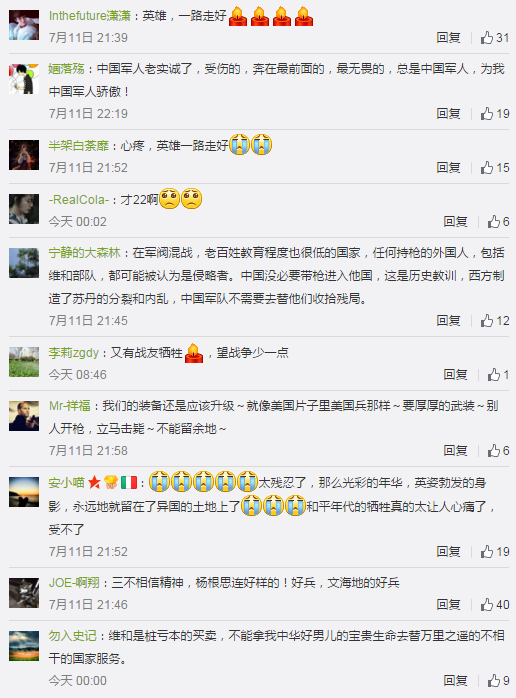The height and width of the screenshot is (698, 516).
Task: Open username link JOE-啊翔
Action: point(74,582)
